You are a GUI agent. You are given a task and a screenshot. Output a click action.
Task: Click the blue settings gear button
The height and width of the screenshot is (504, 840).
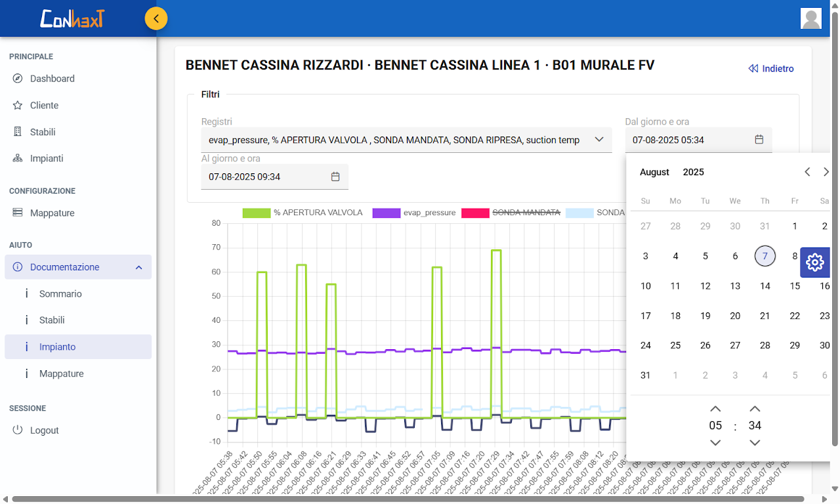pos(814,262)
